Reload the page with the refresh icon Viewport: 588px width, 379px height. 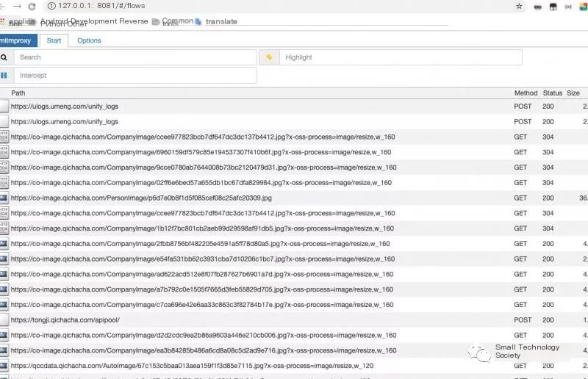pyautogui.click(x=32, y=6)
